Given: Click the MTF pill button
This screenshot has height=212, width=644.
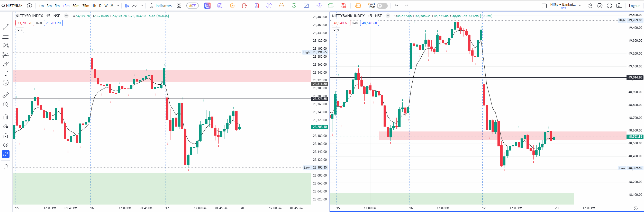Looking at the screenshot, I should click(193, 6).
